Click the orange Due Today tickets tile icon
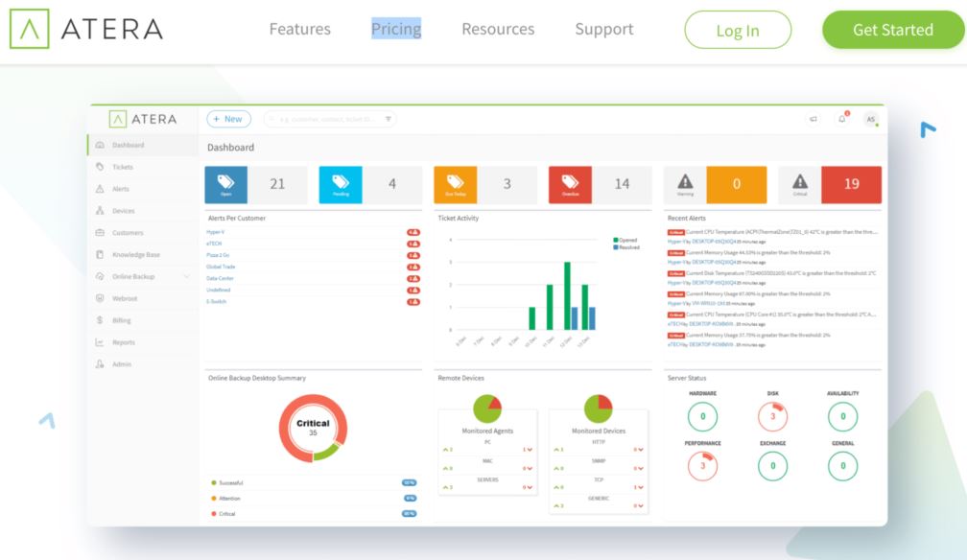The image size is (967, 560). pos(455,184)
